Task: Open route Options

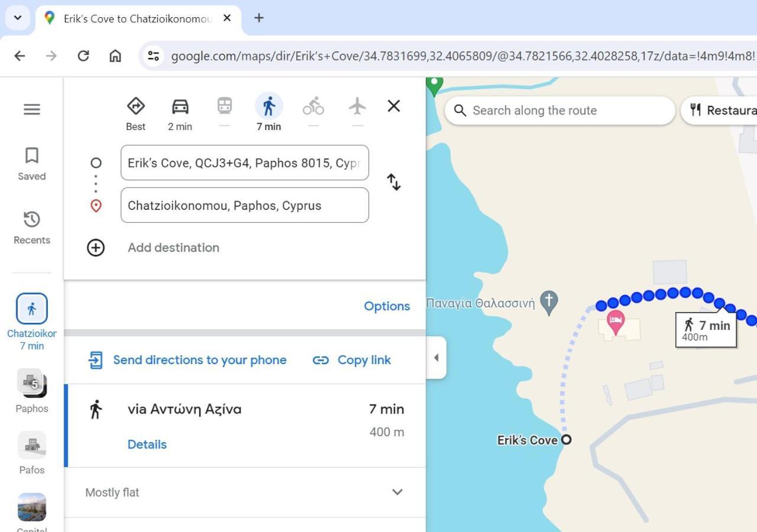Action: 387,306
